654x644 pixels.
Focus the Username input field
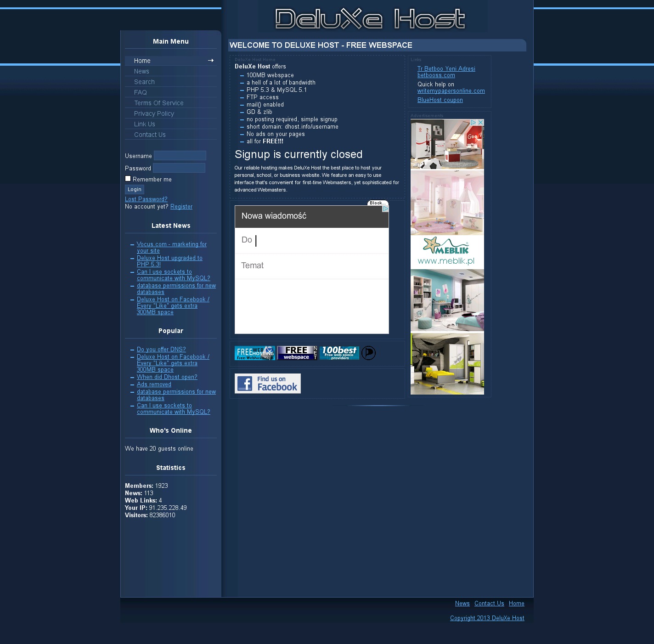[180, 156]
